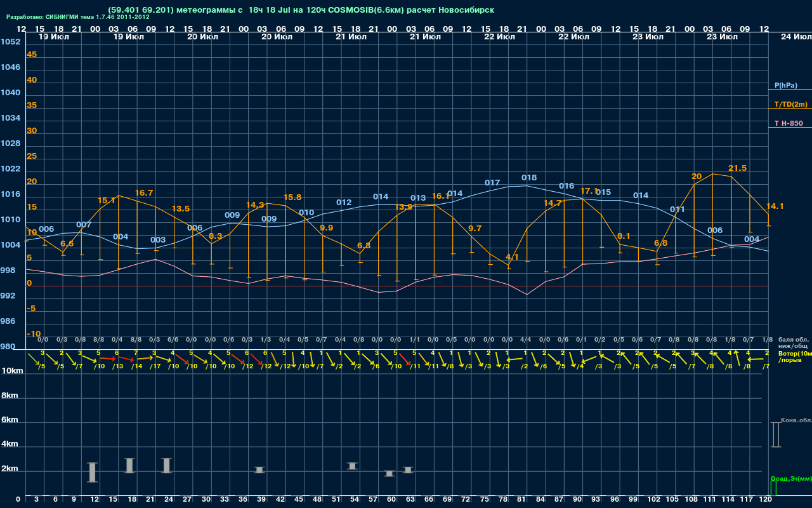This screenshot has height=508, width=812.
Task: Select the convective cloud bar above hour 12
Action: pyautogui.click(x=92, y=472)
